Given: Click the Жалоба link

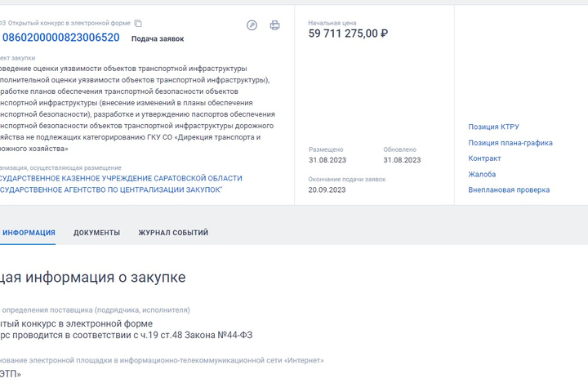Looking at the screenshot, I should 482,174.
